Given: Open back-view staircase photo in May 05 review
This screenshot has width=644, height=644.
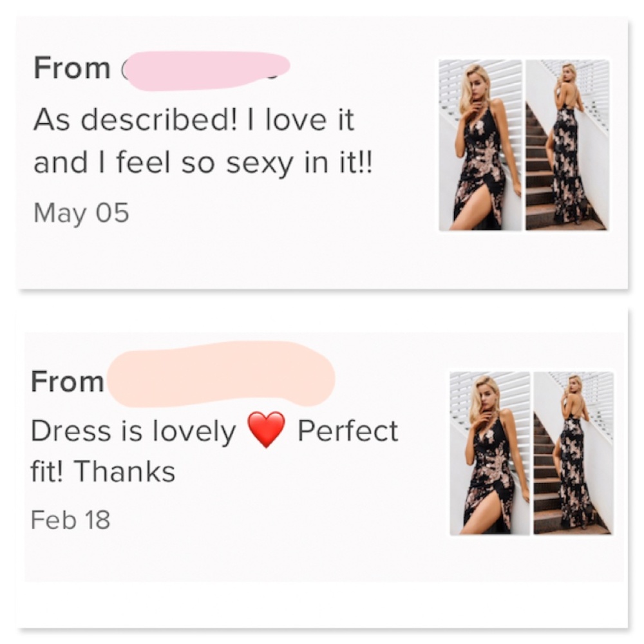Looking at the screenshot, I should coord(567,145).
